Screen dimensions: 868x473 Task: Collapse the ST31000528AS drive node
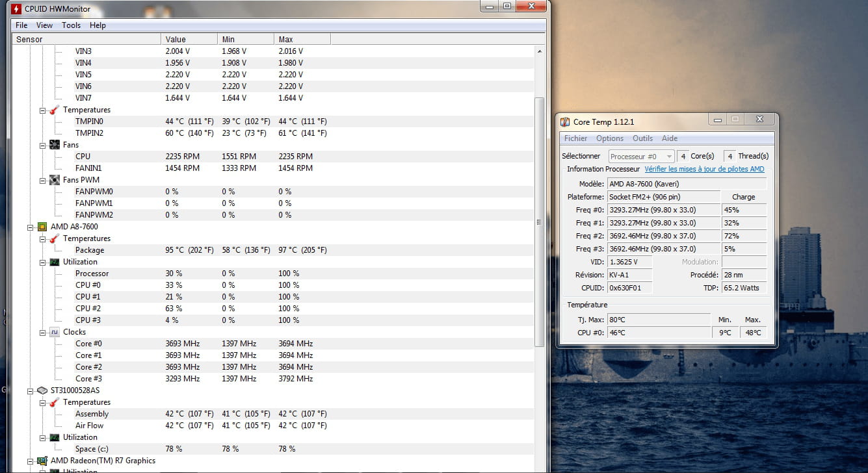[31, 390]
